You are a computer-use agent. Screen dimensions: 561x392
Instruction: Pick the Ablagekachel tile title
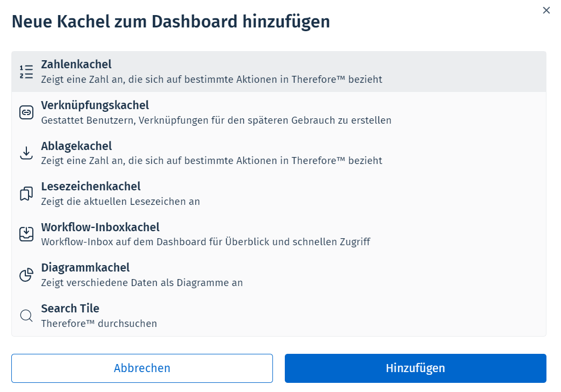point(76,146)
